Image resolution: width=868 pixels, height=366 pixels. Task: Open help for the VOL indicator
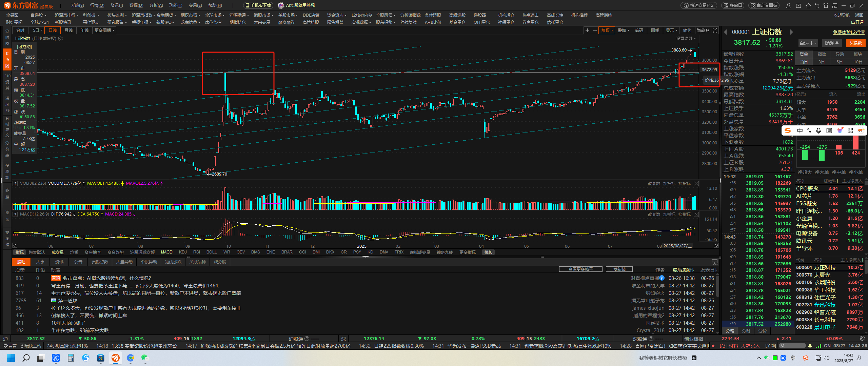15,183
